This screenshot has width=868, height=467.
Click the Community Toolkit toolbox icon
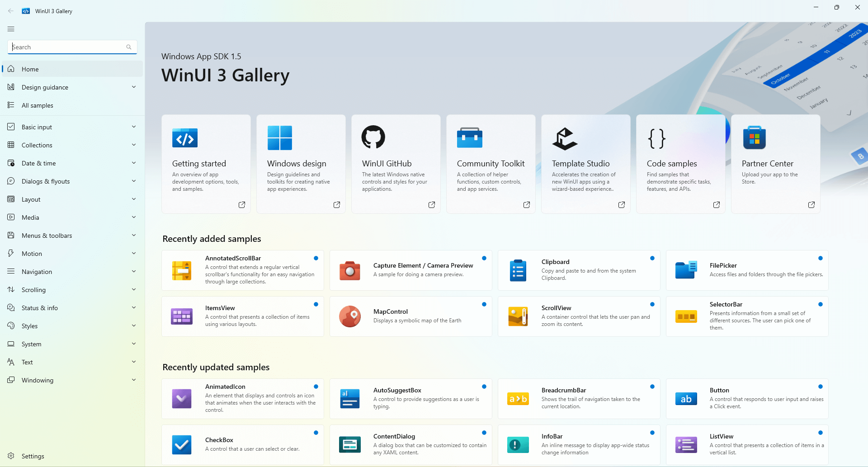pos(470,138)
